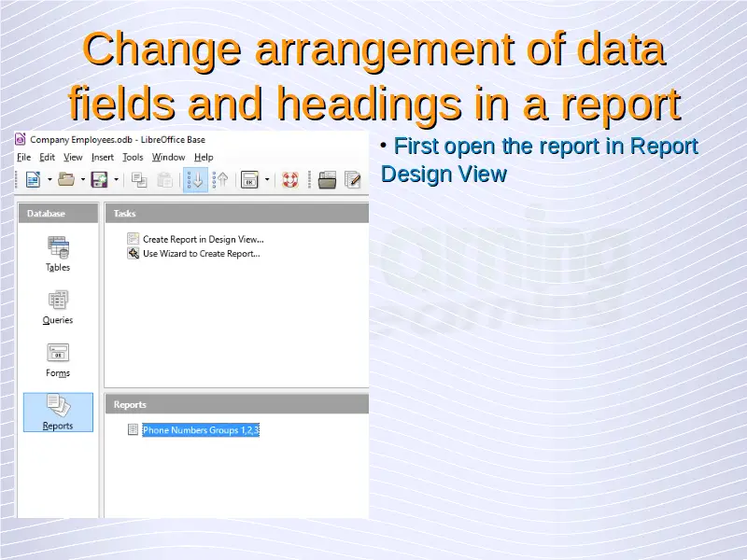Click the LibreOffice Base title bar icon
This screenshot has height=560, width=747.
[x=20, y=139]
